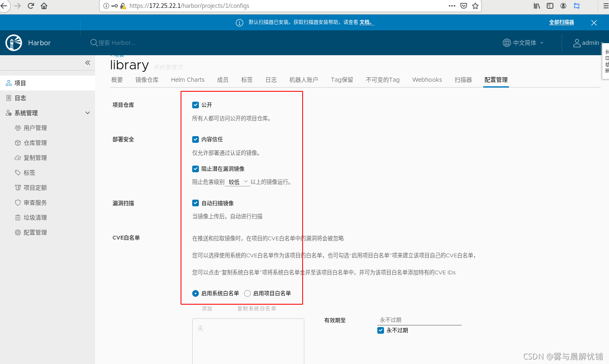Switch to the 配置管理 tab

click(496, 80)
